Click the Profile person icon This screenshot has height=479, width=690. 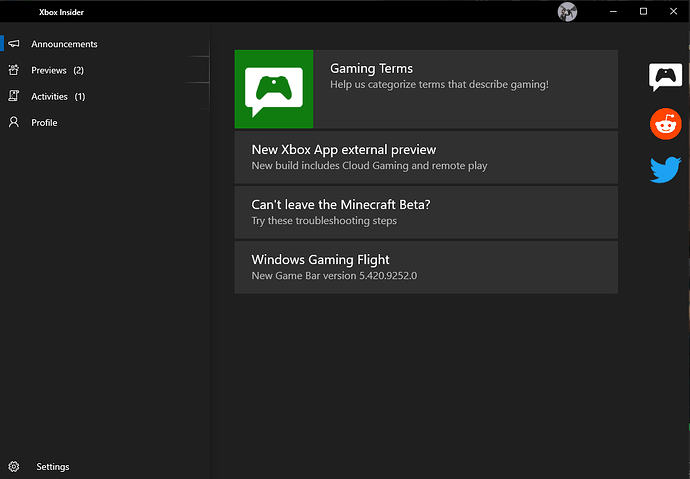(x=14, y=122)
